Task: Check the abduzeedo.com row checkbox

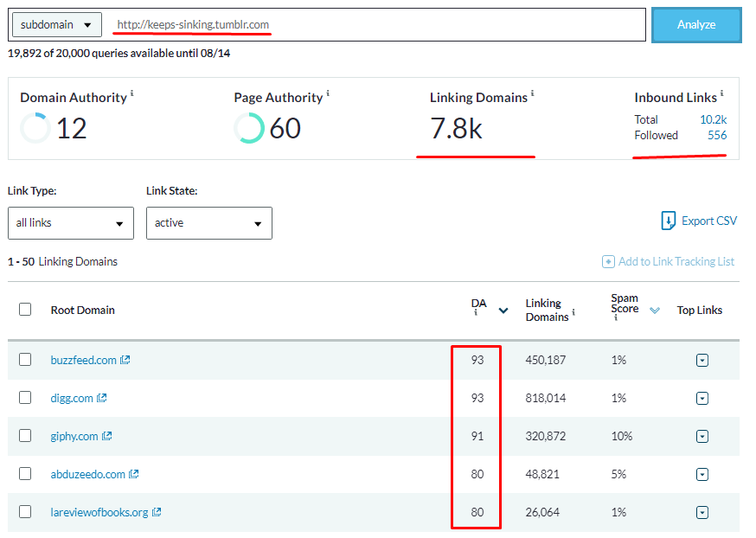Action: 25,473
